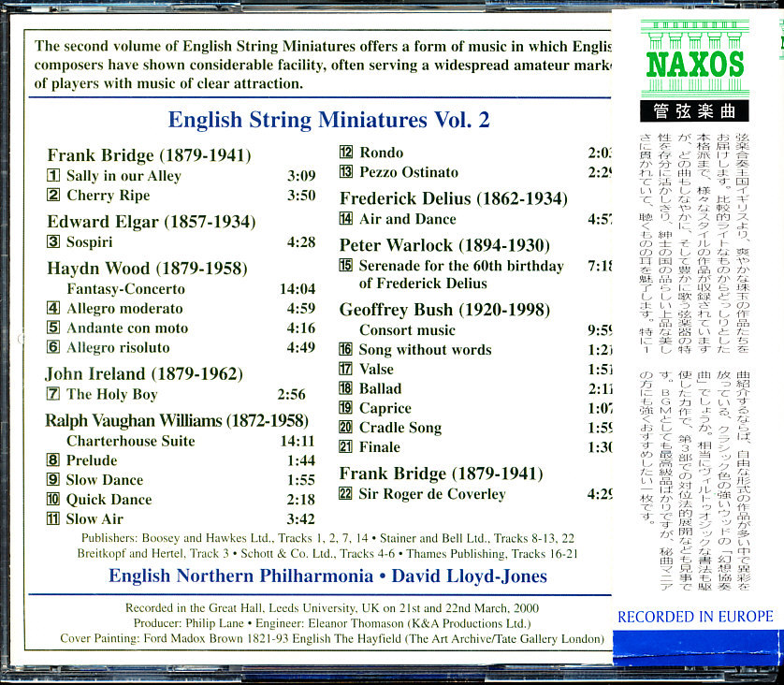Click track number 10 box beside Quick Dance
Image resolution: width=784 pixels, height=685 pixels.
53,499
